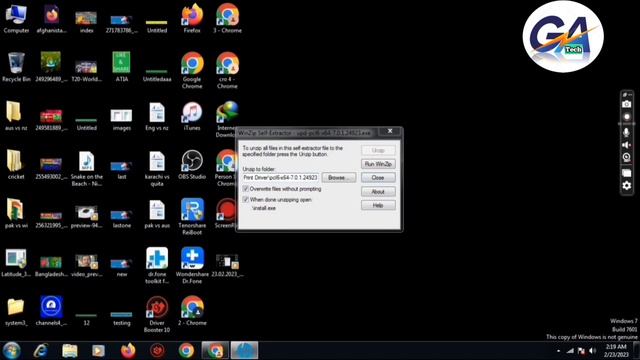Open the 'Snake on the Beach' audio file
The image size is (640, 360).
(87, 168)
